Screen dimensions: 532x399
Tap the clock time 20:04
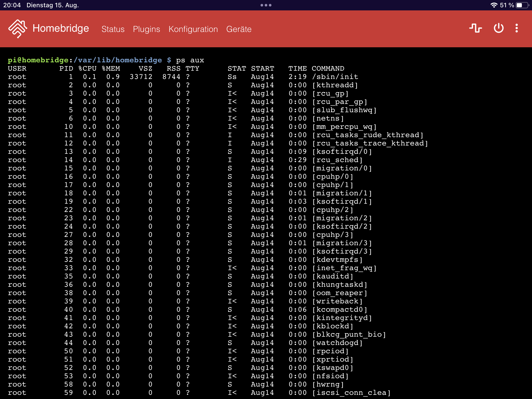(x=12, y=5)
